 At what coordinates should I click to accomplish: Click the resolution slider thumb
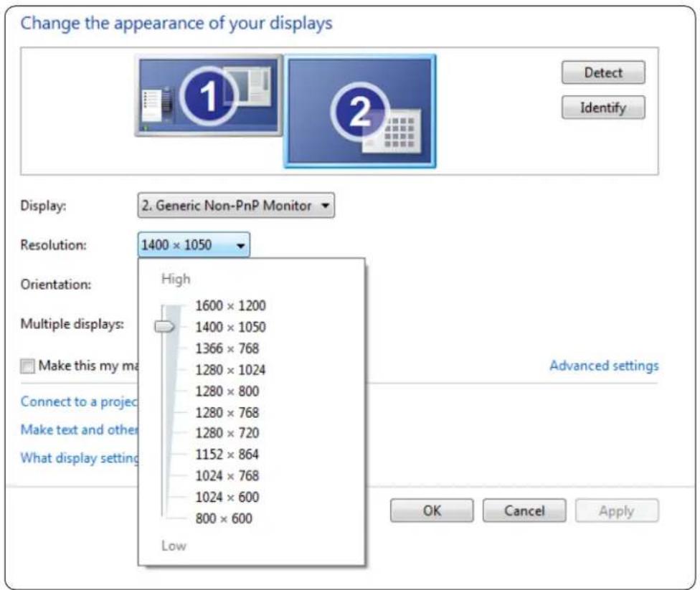click(164, 327)
